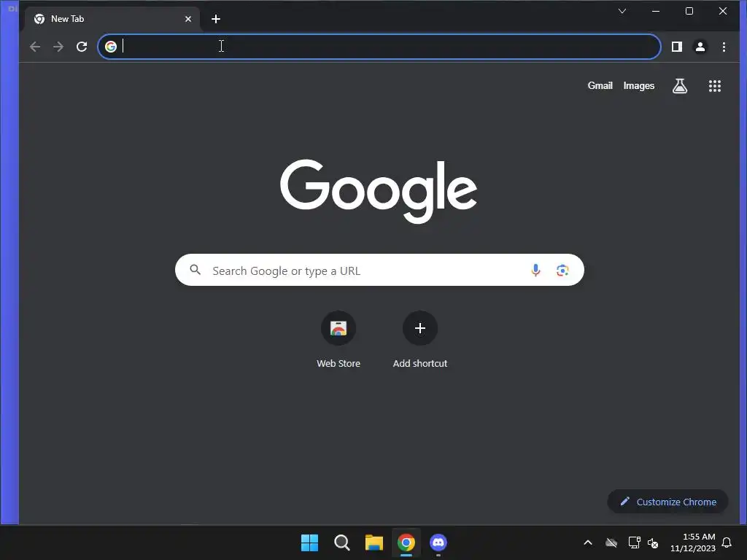The height and width of the screenshot is (560, 747).
Task: Search by image with Google Lens icon
Action: (x=562, y=270)
